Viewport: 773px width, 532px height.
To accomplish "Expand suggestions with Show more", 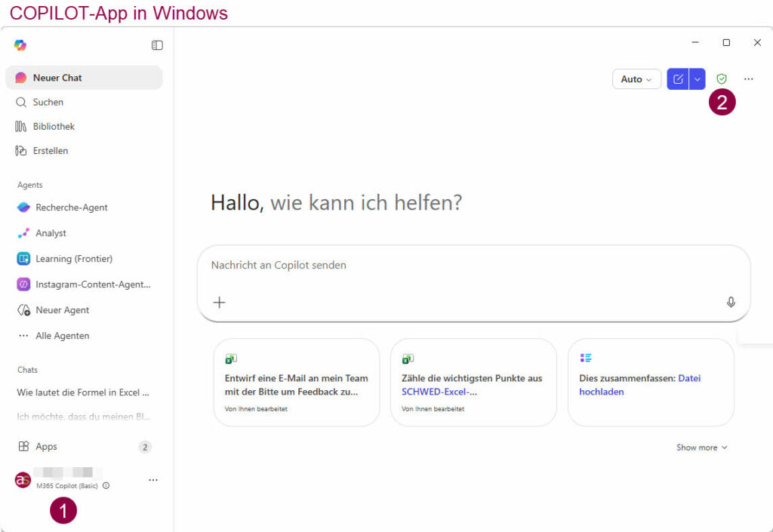I will pos(701,447).
